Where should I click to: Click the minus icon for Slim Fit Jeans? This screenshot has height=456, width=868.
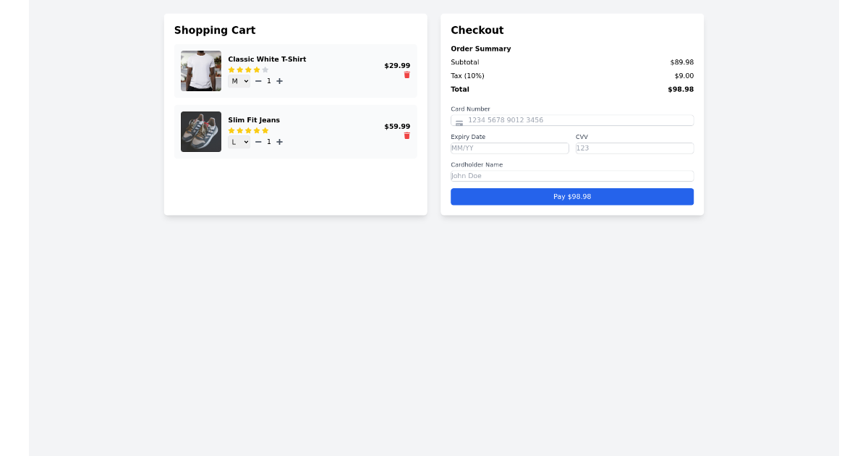pyautogui.click(x=258, y=142)
